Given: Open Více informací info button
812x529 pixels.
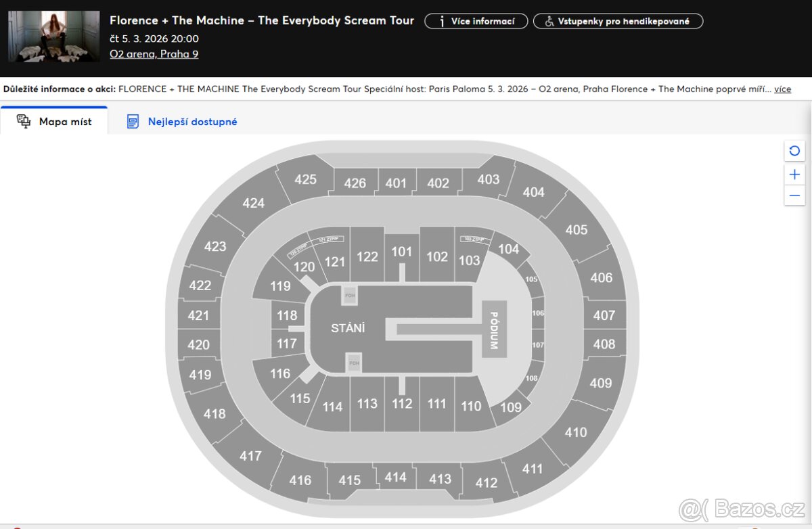Looking at the screenshot, I should (x=477, y=21).
